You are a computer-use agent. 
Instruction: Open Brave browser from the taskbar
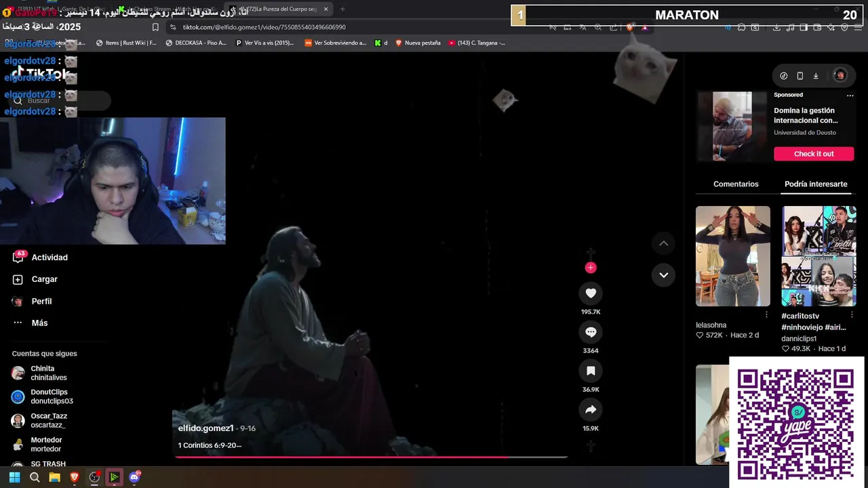point(75,477)
